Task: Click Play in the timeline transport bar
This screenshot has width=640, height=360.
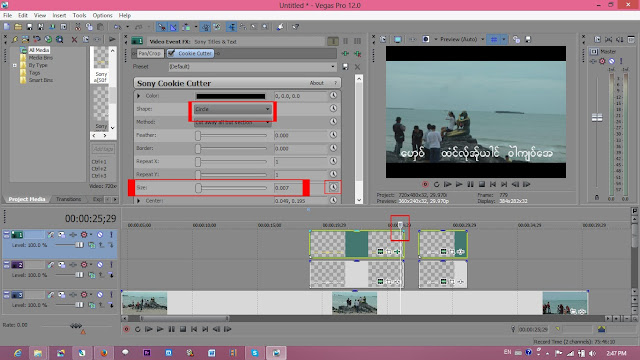Action: click(160, 329)
